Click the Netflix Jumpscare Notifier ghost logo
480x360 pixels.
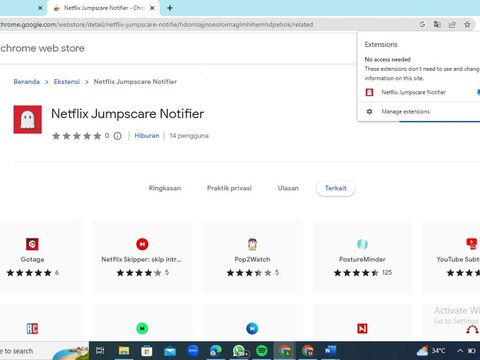pos(28,119)
